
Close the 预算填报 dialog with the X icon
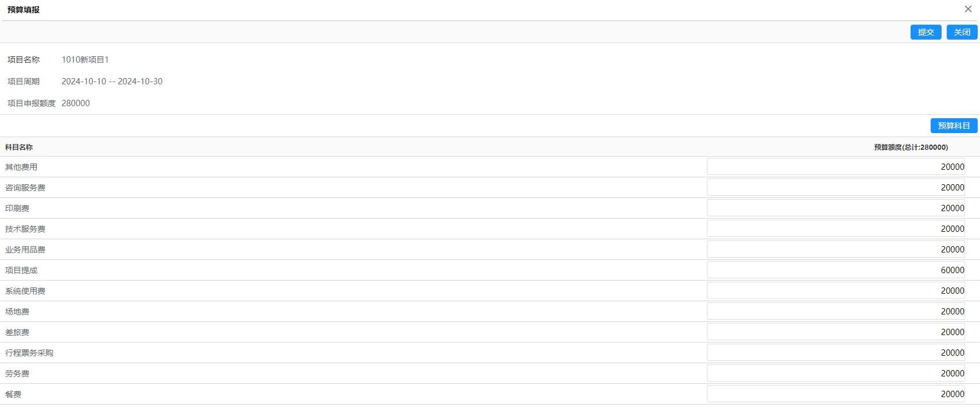point(968,9)
